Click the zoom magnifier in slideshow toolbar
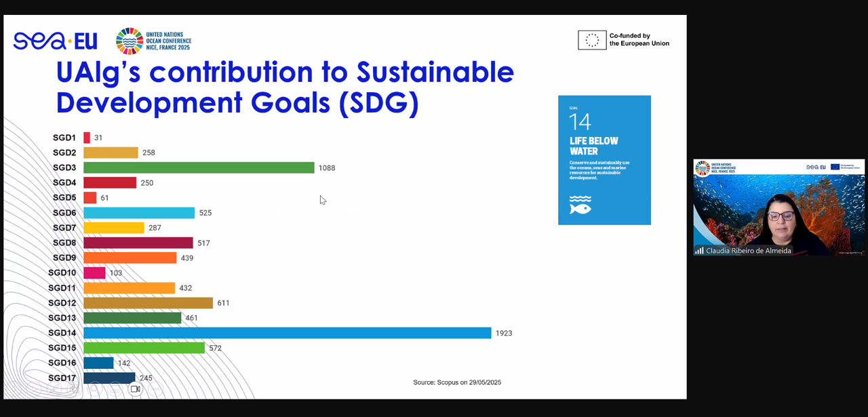Image resolution: width=868 pixels, height=417 pixels. point(96,389)
